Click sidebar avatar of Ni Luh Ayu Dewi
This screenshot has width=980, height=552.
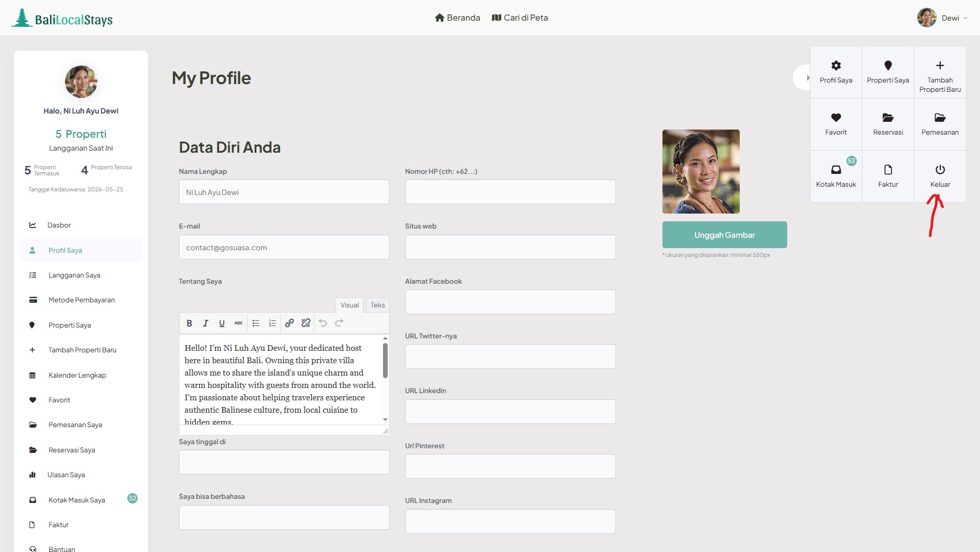pos(81,82)
